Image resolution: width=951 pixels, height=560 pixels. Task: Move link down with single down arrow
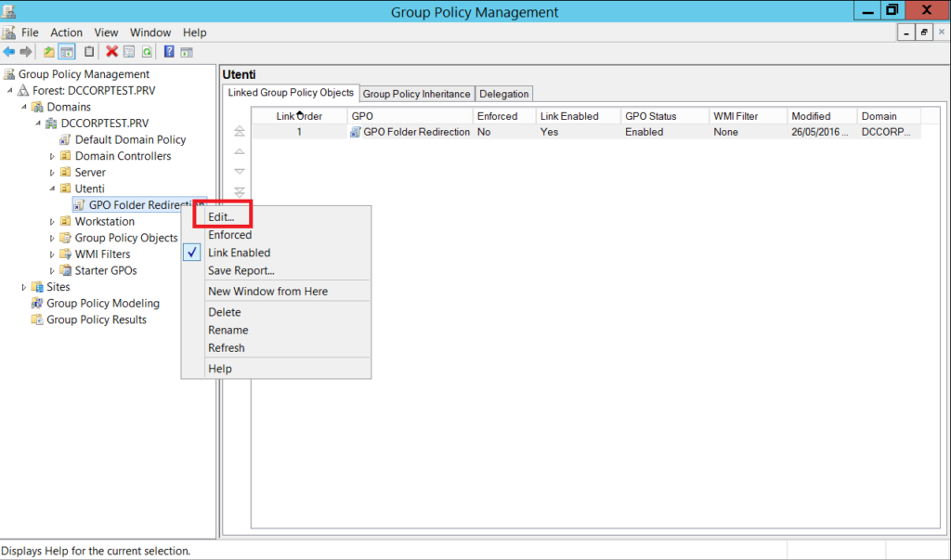pyautogui.click(x=240, y=172)
